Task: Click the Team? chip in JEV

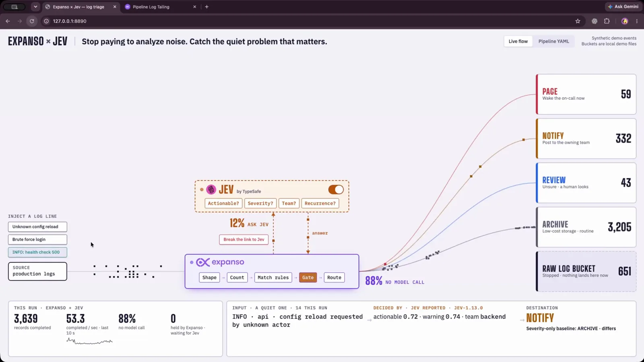Action: point(289,204)
